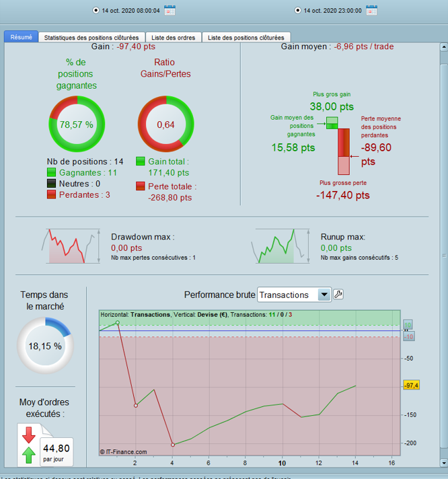Click the runup max mini chart
Screen dimensions: 448x479
tap(281, 246)
